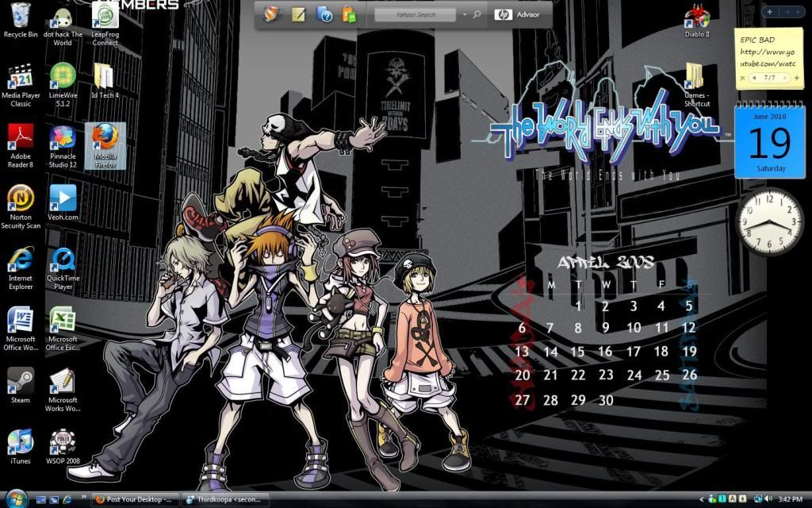Go to the previous sticky note
Image resolution: width=812 pixels, height=508 pixels.
pyautogui.click(x=754, y=79)
